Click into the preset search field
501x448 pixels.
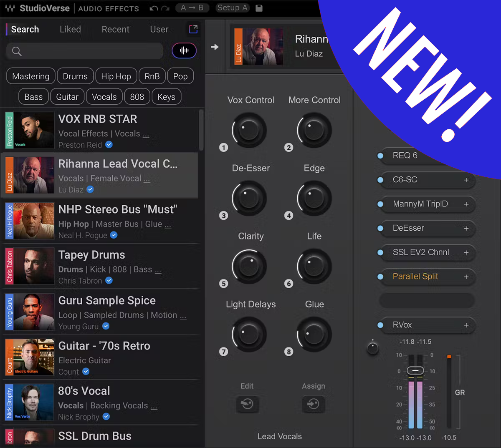click(x=85, y=51)
